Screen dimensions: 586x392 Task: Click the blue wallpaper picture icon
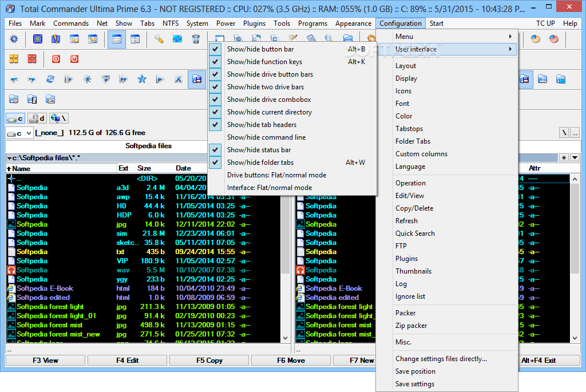tap(177, 39)
